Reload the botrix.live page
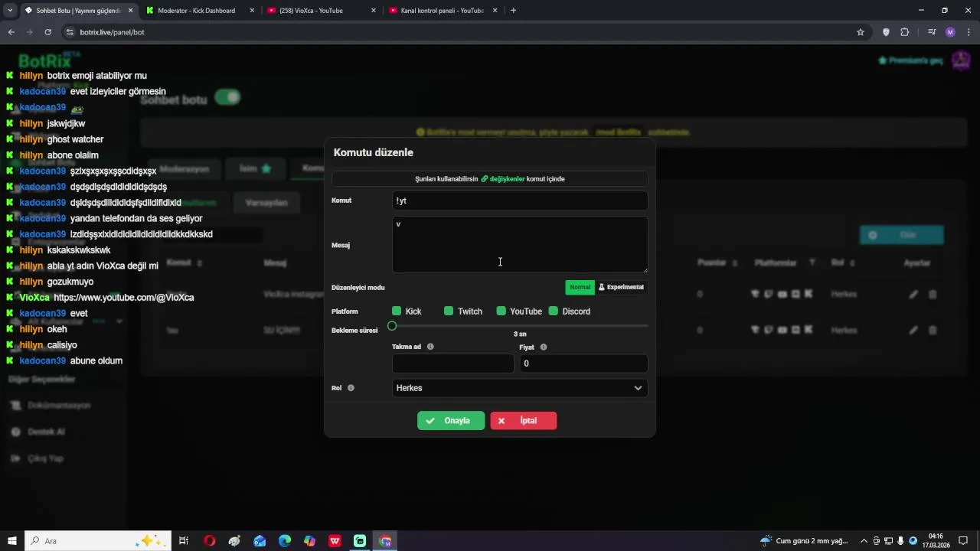Viewport: 980px width, 551px height. (x=47, y=32)
